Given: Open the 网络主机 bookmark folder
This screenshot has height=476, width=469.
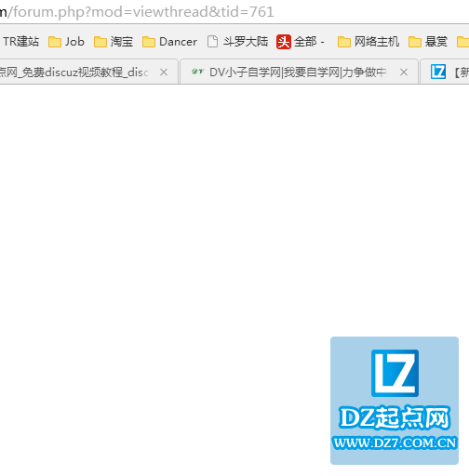Looking at the screenshot, I should (368, 42).
